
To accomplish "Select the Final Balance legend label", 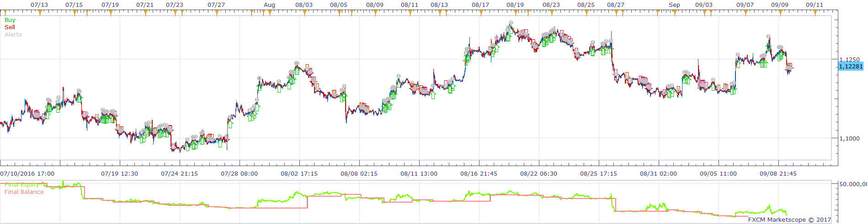I will coord(24,192).
